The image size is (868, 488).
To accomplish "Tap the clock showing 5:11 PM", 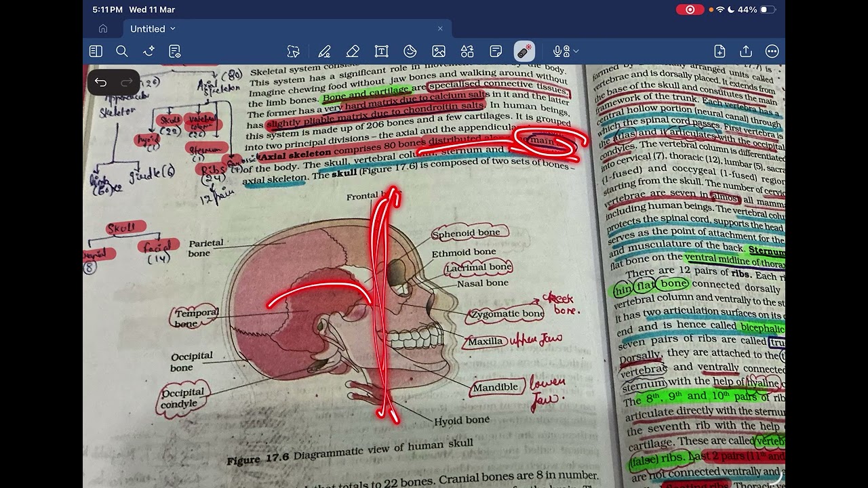I will [108, 9].
